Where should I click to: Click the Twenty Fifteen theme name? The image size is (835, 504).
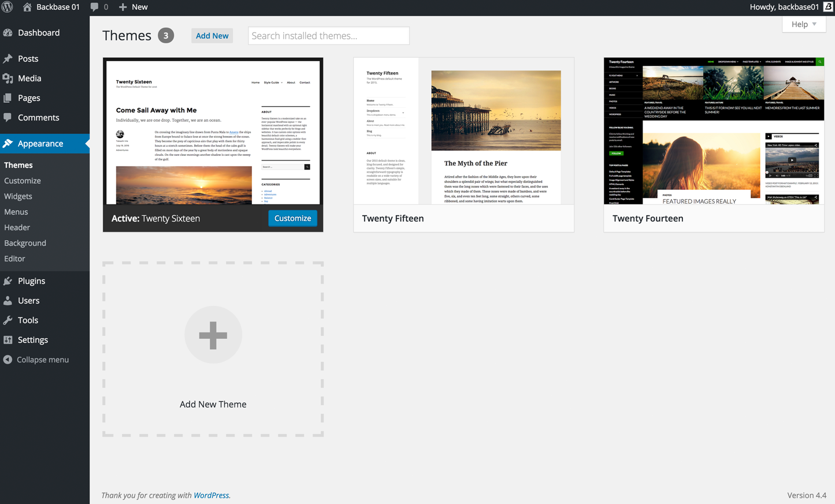(393, 219)
